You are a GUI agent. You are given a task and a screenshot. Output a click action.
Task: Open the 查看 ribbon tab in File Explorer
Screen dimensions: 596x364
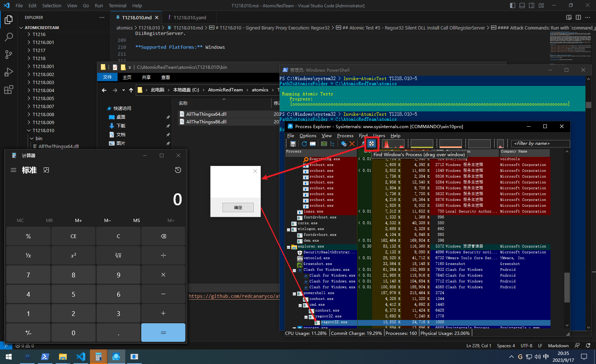(166, 77)
